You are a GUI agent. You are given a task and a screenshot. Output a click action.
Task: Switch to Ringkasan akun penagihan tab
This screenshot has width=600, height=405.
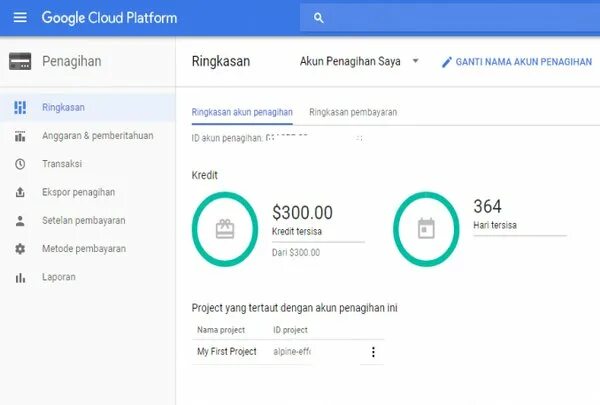point(242,113)
